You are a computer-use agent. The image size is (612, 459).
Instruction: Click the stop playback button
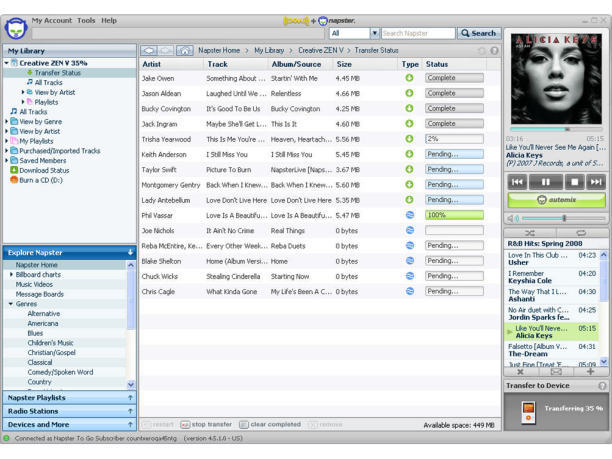573,182
